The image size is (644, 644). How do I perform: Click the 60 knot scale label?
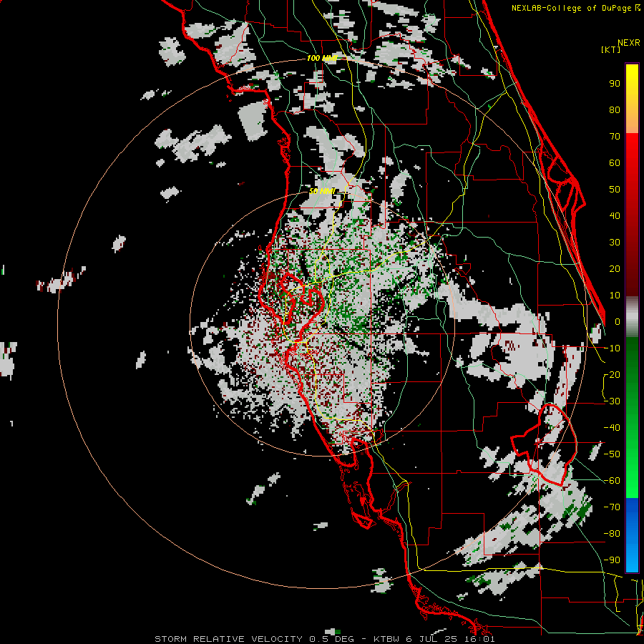tap(615, 163)
